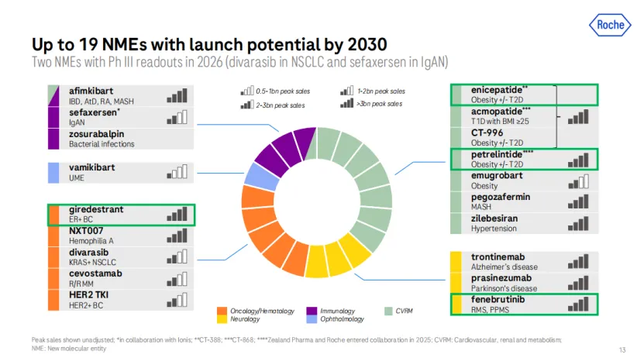Click the blue Ophthalmology segment of the donut chart
Viewport: 644px width, 358px height.
(256, 174)
